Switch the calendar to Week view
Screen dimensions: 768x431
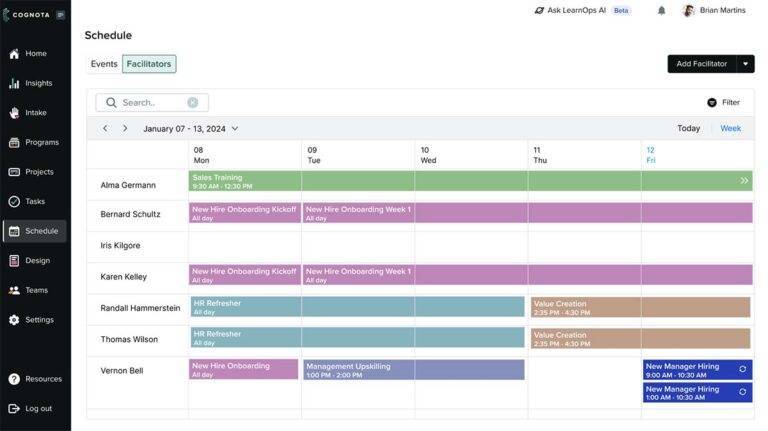[731, 128]
